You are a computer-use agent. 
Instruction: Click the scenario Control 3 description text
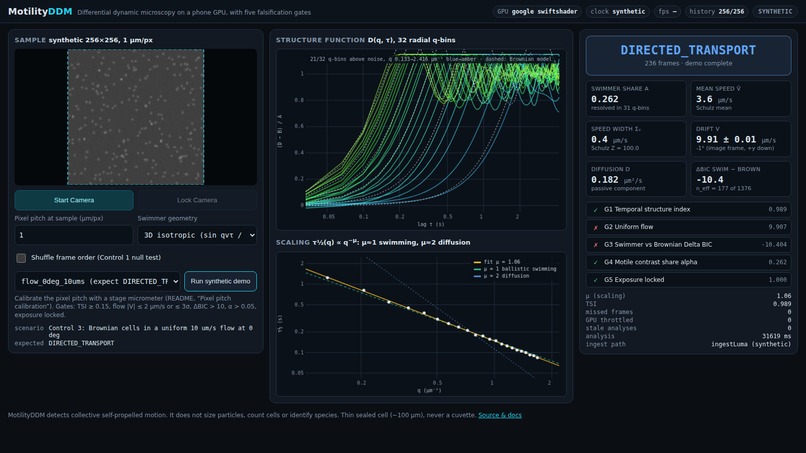pos(151,331)
